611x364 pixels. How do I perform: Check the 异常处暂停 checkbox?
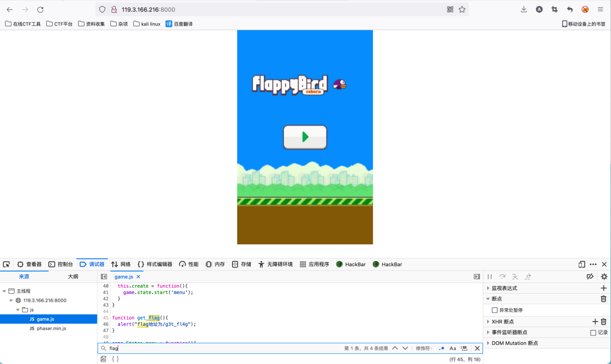[x=495, y=310]
